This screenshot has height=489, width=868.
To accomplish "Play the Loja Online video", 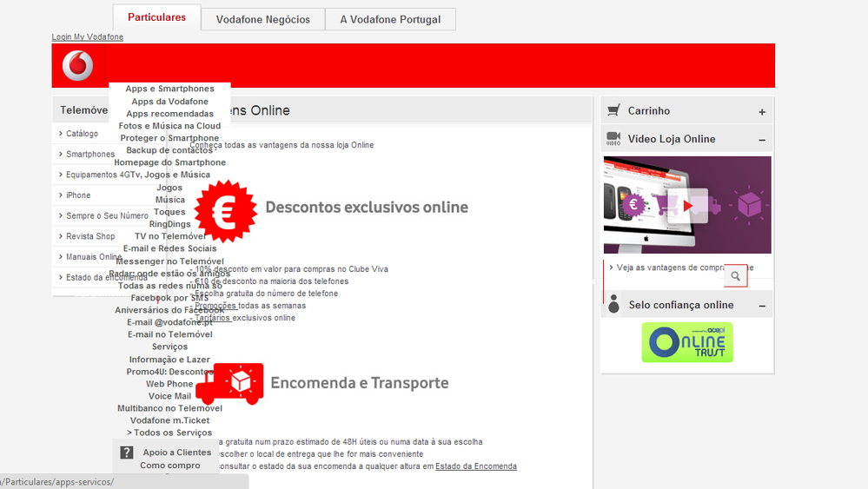I will pyautogui.click(x=687, y=206).
